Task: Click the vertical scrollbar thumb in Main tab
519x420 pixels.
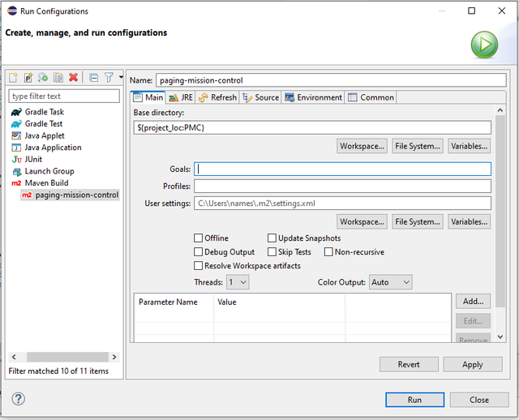Action: click(500, 211)
